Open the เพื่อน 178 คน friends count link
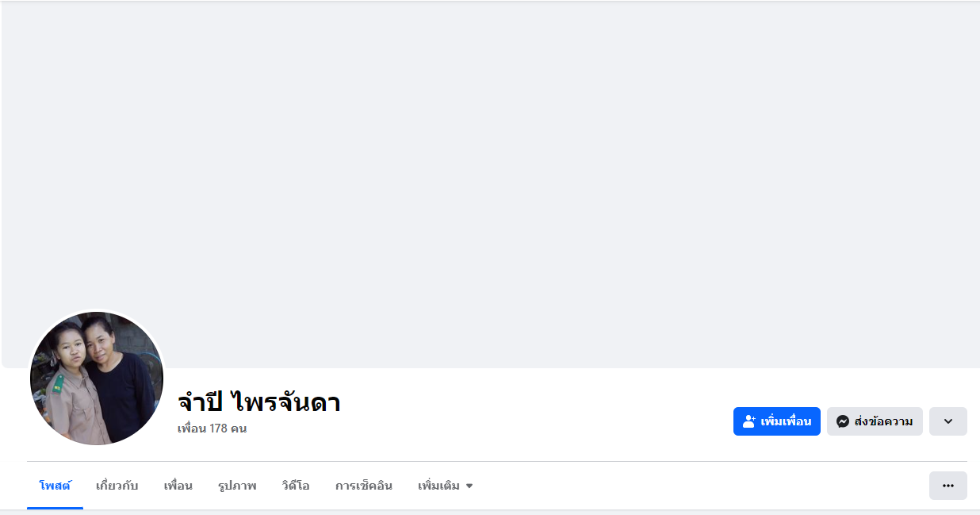This screenshot has height=515, width=980. point(212,429)
